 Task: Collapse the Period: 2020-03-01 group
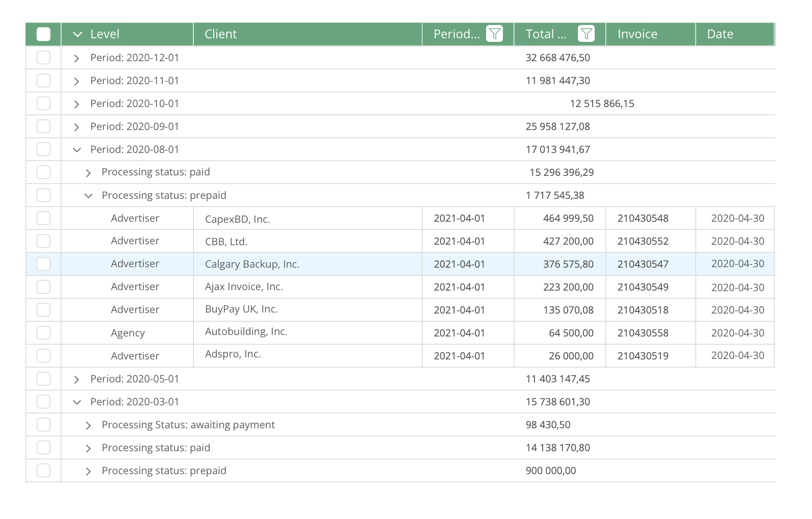click(x=77, y=402)
